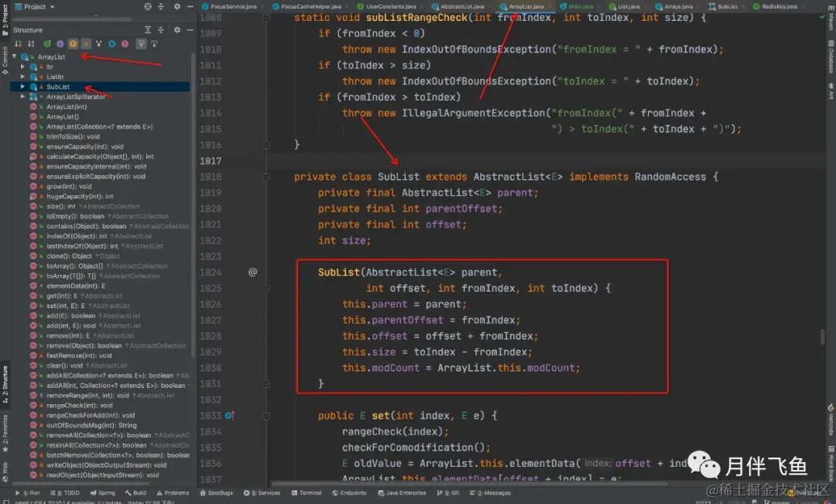Select trimToSize(): void in Structure tree
The width and height of the screenshot is (836, 504).
73,136
